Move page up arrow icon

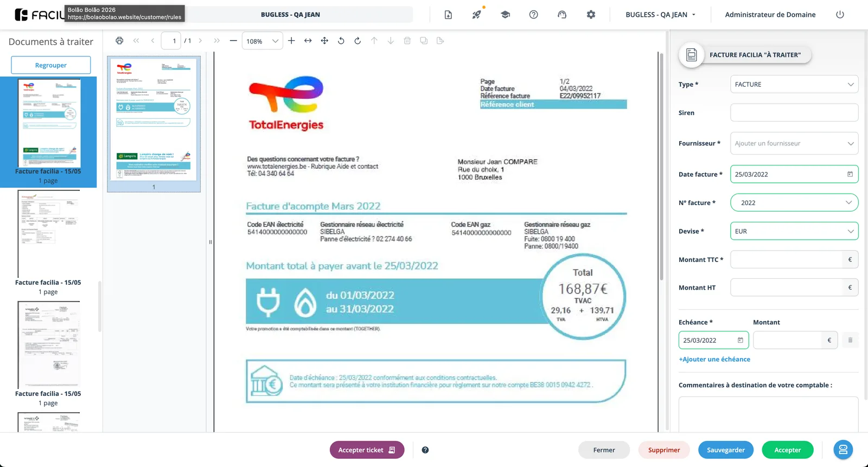pos(374,41)
